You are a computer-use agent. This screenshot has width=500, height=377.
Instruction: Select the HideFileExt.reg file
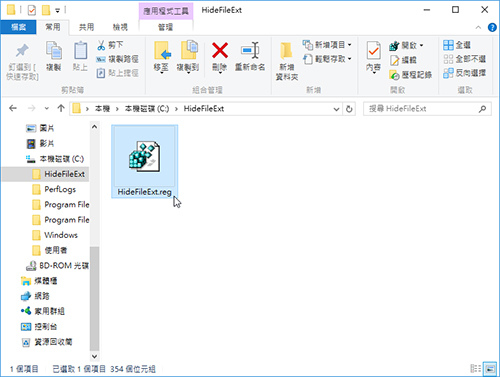144,161
